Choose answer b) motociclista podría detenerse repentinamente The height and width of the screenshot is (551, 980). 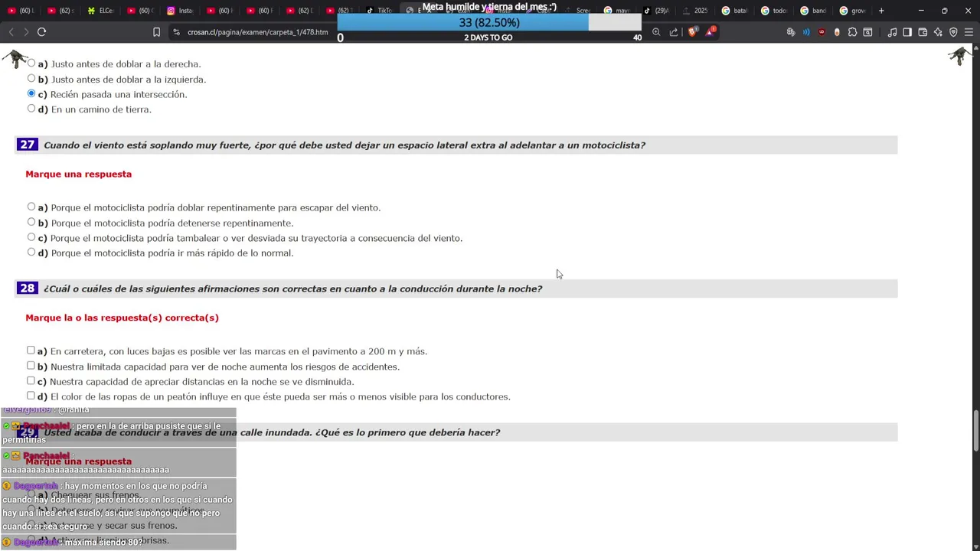pos(31,222)
